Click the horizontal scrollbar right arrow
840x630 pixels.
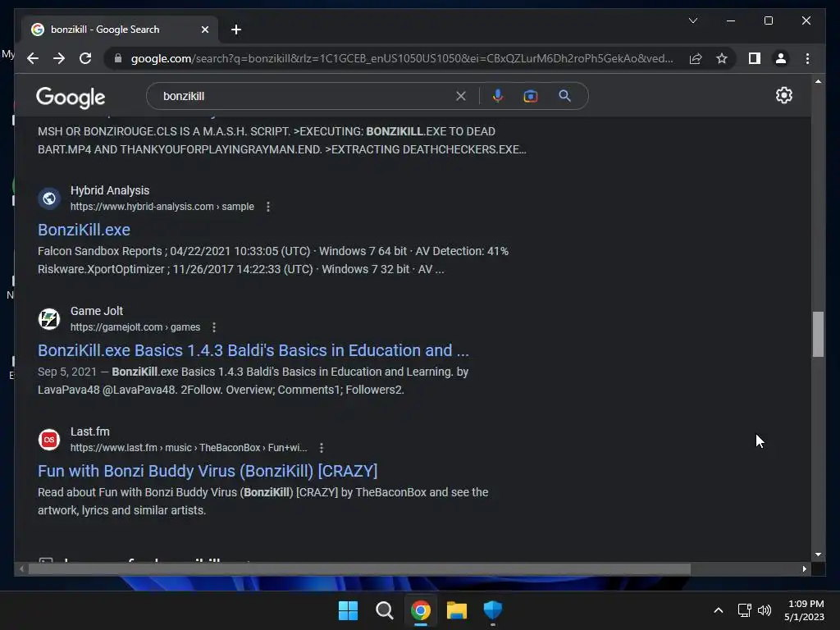click(804, 569)
